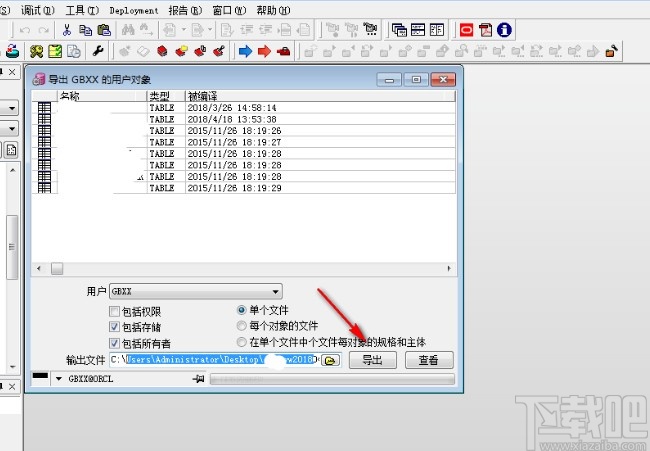Open the 窗口 (Window) menu
This screenshot has width=650, height=451.
click(x=229, y=10)
